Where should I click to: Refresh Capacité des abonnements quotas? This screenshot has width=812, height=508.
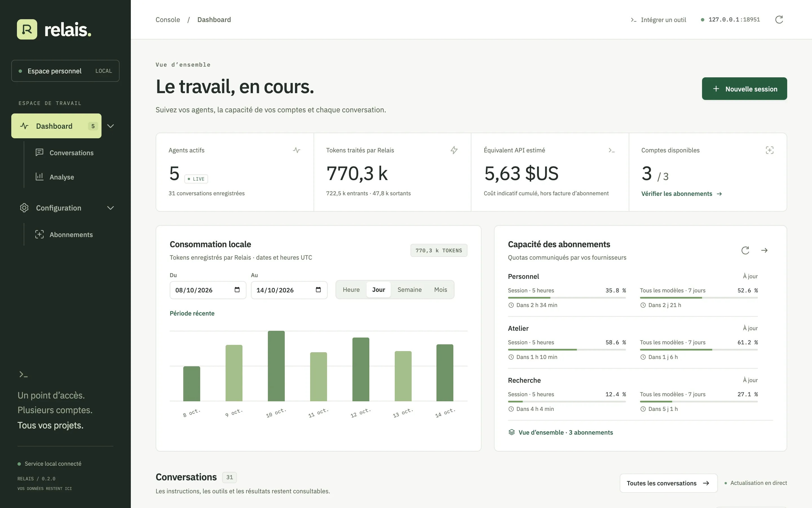click(x=745, y=250)
